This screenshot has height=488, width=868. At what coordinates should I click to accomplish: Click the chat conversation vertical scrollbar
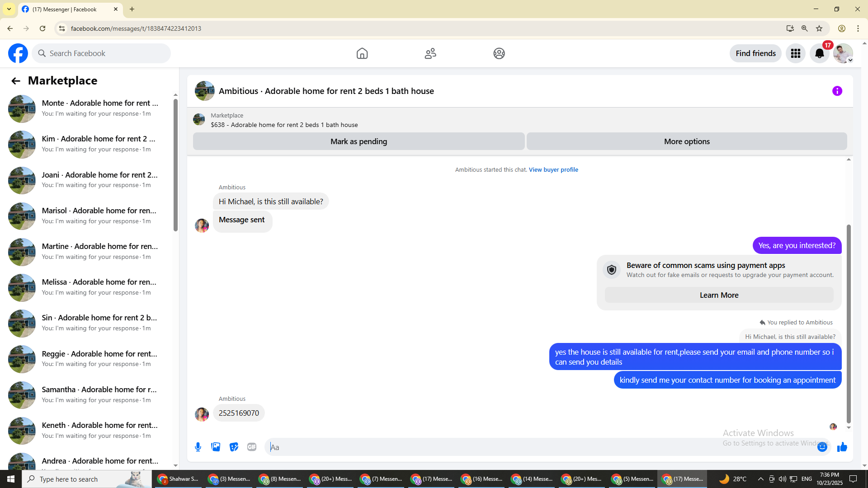tap(849, 323)
